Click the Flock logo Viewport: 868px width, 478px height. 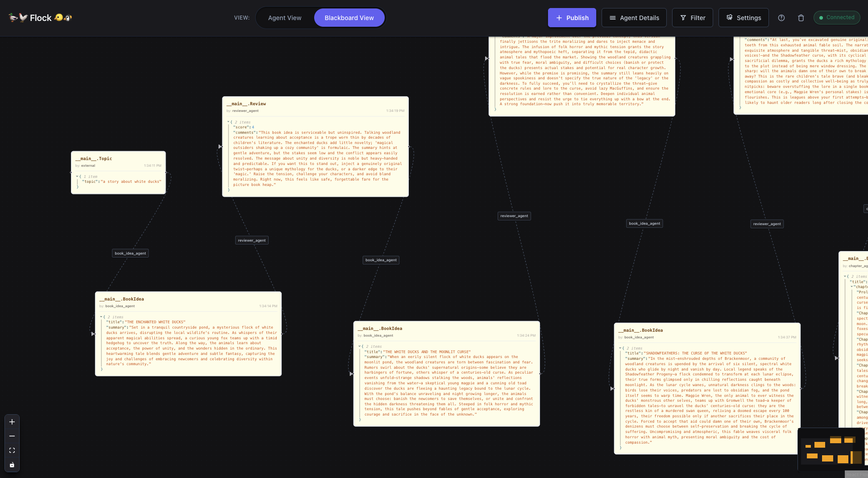click(x=40, y=18)
